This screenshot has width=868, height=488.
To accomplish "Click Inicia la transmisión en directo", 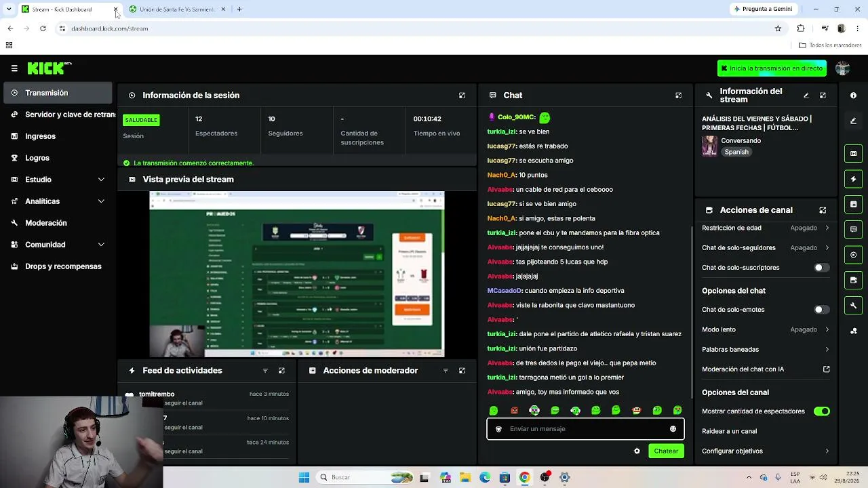I will pos(772,68).
